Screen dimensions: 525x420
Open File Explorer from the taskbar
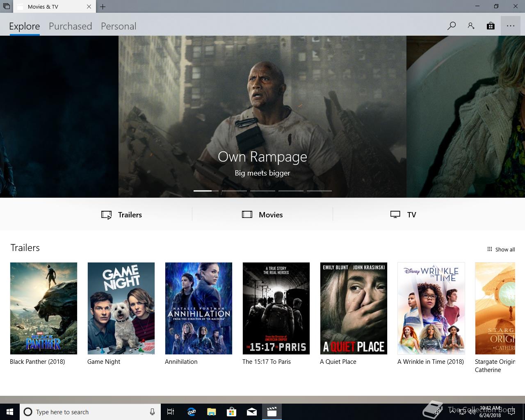click(x=211, y=412)
